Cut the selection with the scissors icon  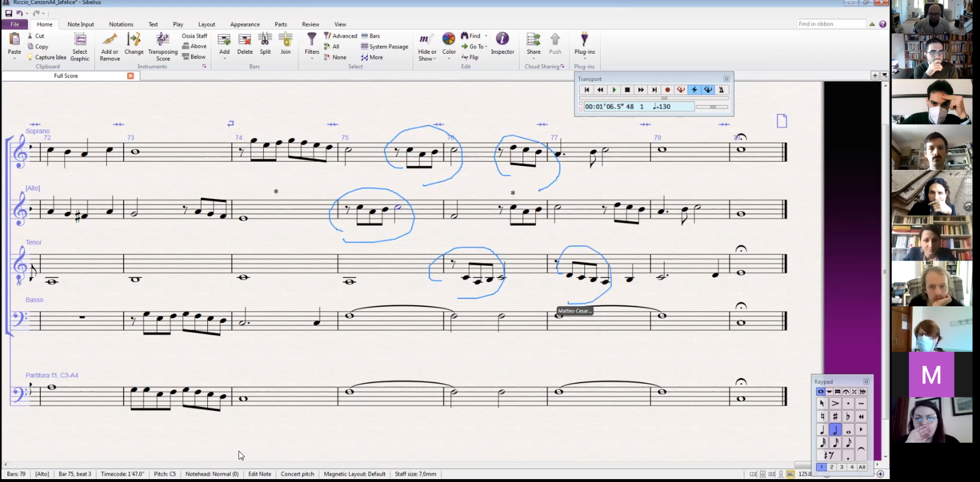30,36
